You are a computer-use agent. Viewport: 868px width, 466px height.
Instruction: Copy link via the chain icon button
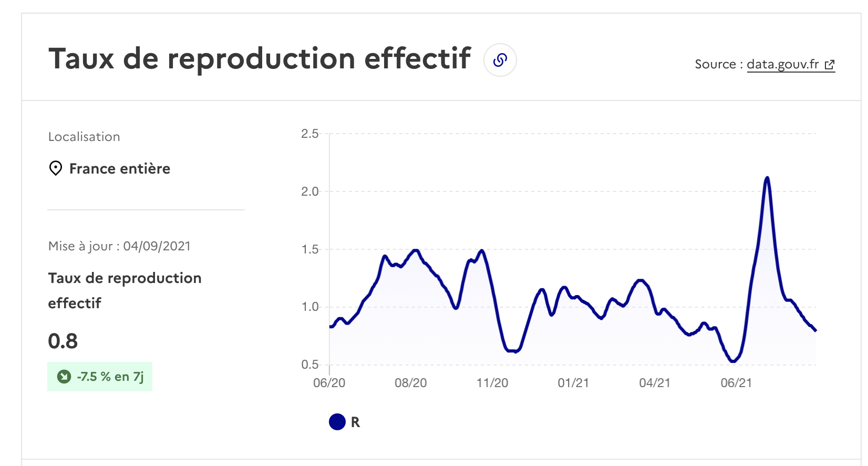[x=500, y=60]
